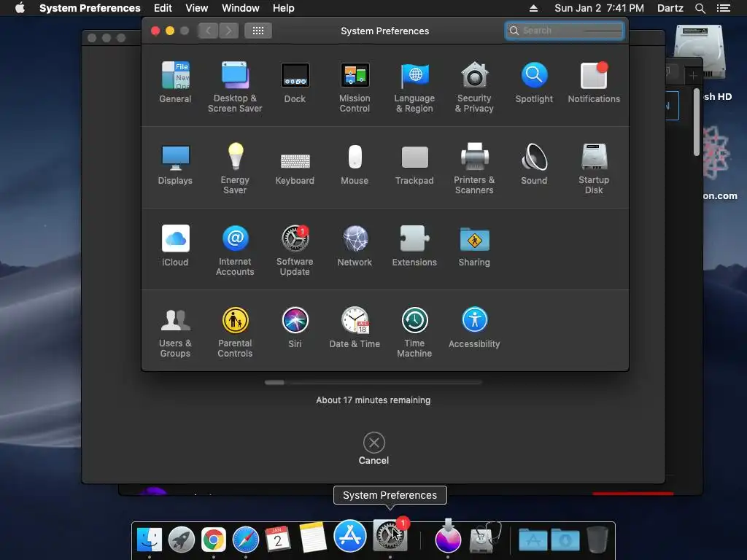Open the Extensions preferences pane

[x=414, y=245]
